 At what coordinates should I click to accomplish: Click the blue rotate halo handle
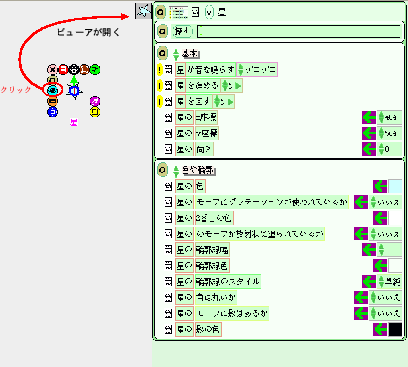(52, 112)
